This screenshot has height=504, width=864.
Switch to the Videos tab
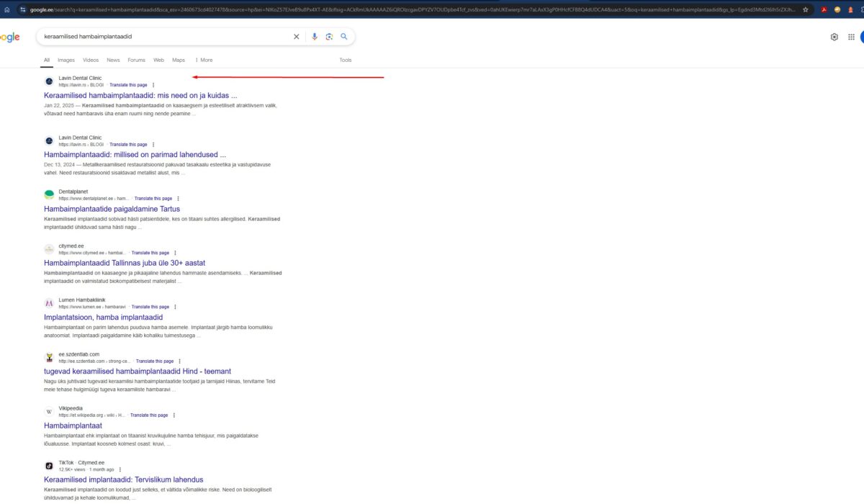[x=91, y=60]
